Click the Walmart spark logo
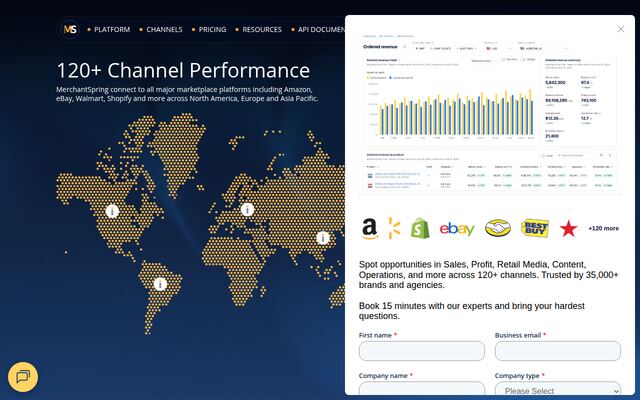 pos(394,228)
